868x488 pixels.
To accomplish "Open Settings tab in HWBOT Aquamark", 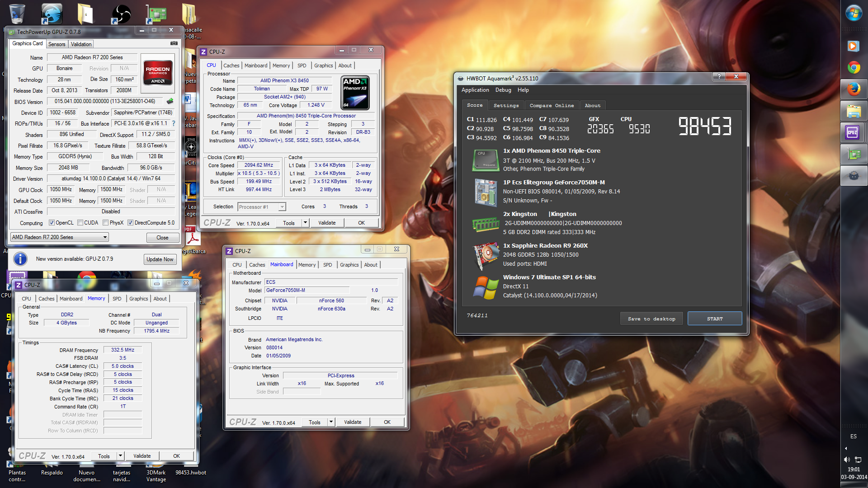I will click(x=506, y=105).
